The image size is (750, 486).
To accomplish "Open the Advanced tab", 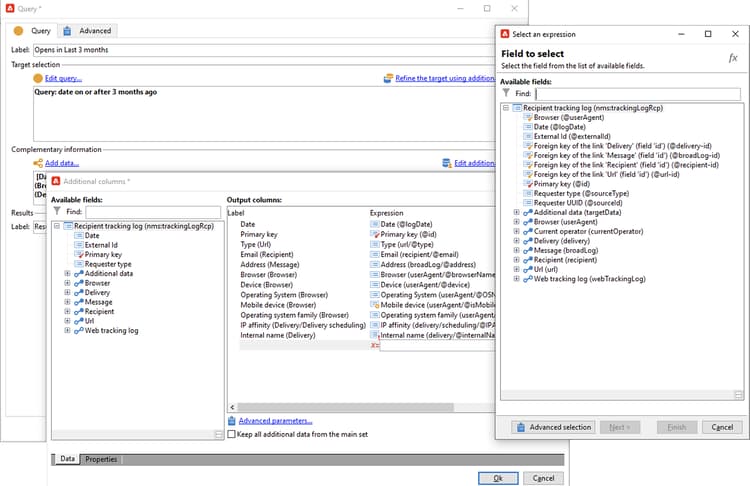I will point(88,31).
